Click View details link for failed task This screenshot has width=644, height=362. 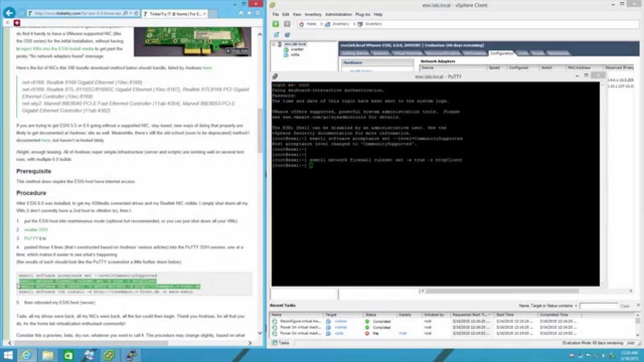click(403, 333)
